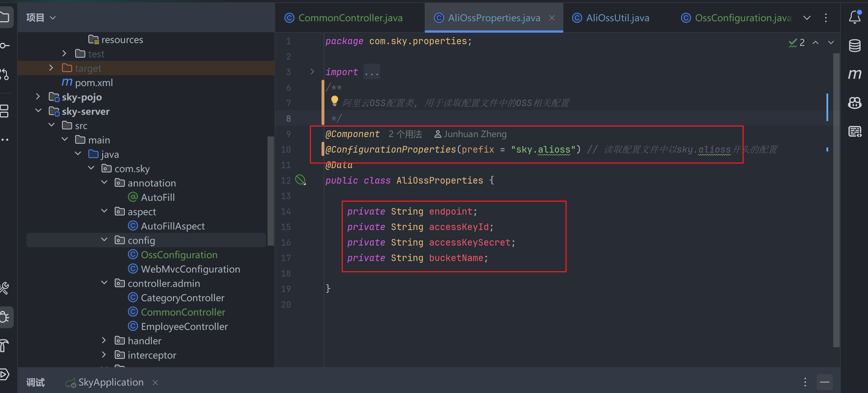Open the Maven tool window icon

(x=855, y=74)
